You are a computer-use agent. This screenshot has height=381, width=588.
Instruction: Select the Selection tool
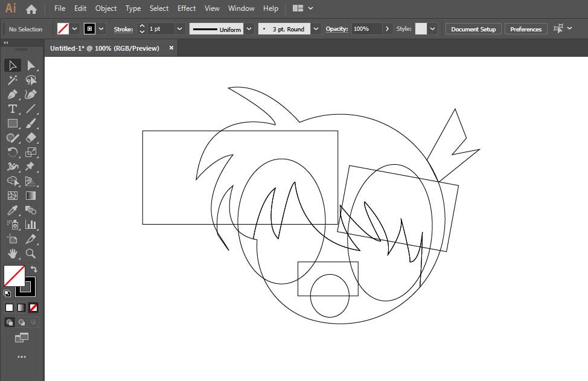coord(12,66)
